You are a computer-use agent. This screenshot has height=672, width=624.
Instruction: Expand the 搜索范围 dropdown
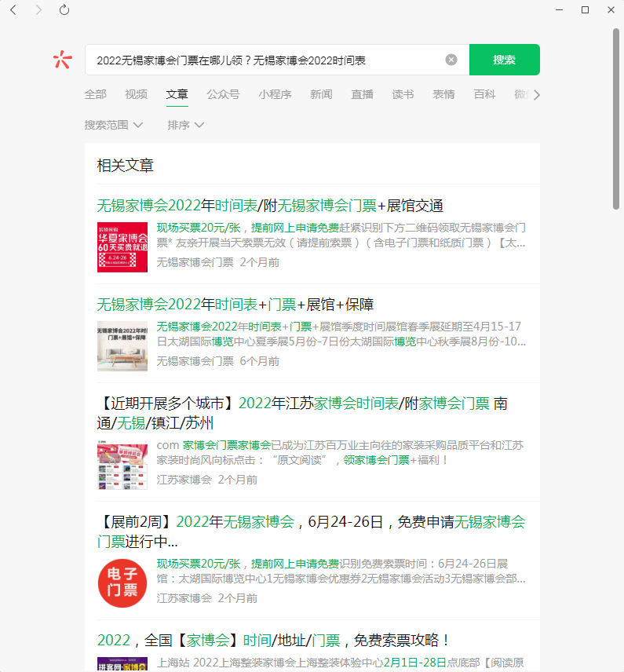(114, 125)
